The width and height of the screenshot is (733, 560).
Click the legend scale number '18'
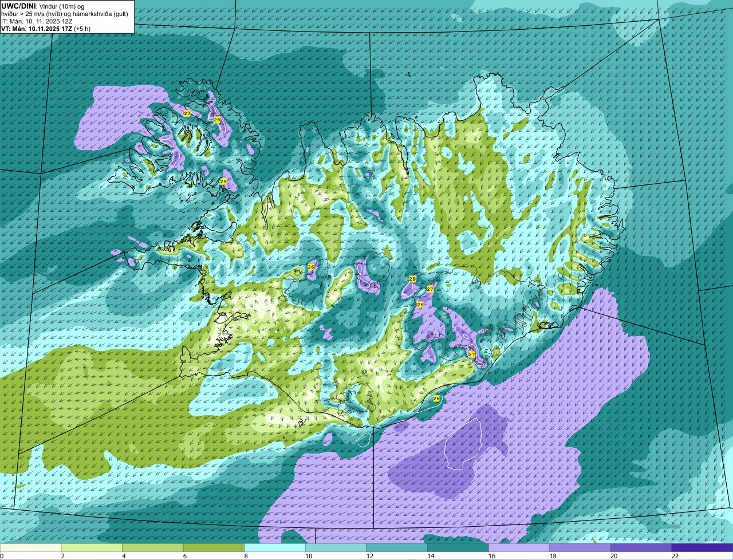[553, 556]
